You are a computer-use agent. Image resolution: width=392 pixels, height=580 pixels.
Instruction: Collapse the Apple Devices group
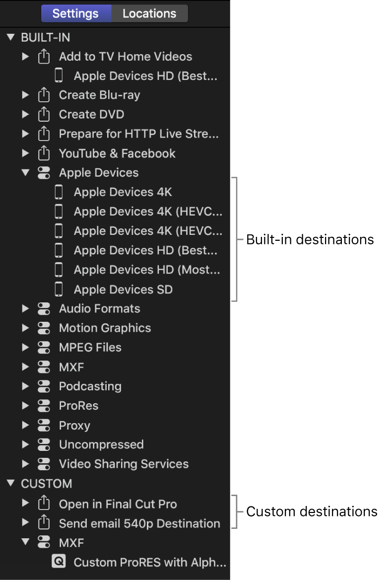[26, 173]
